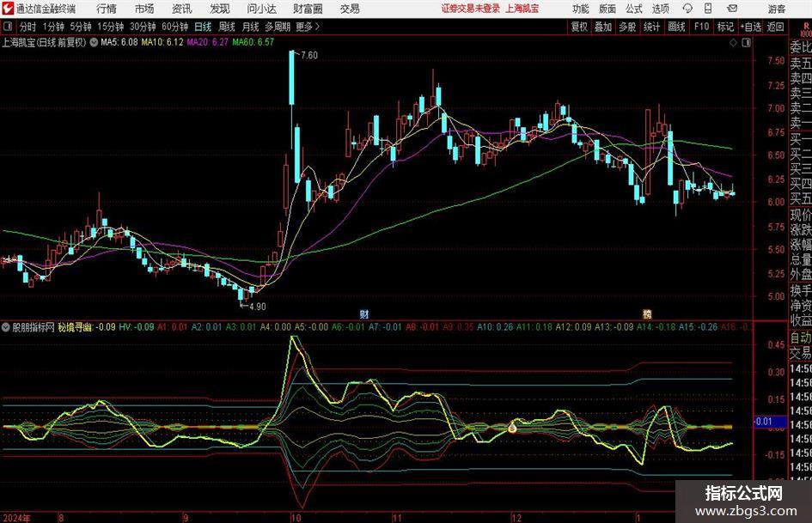Toggle the left panel icon beside 分时

click(8, 27)
